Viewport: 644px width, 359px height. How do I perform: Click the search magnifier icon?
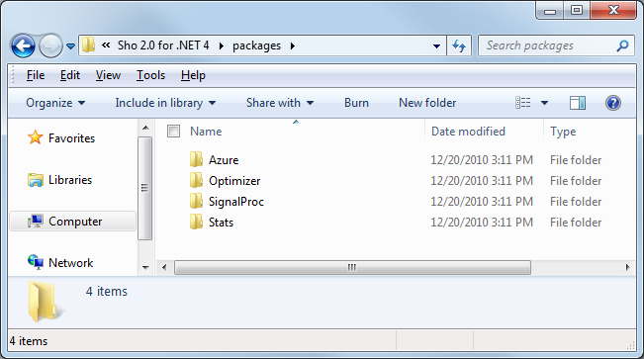[622, 45]
